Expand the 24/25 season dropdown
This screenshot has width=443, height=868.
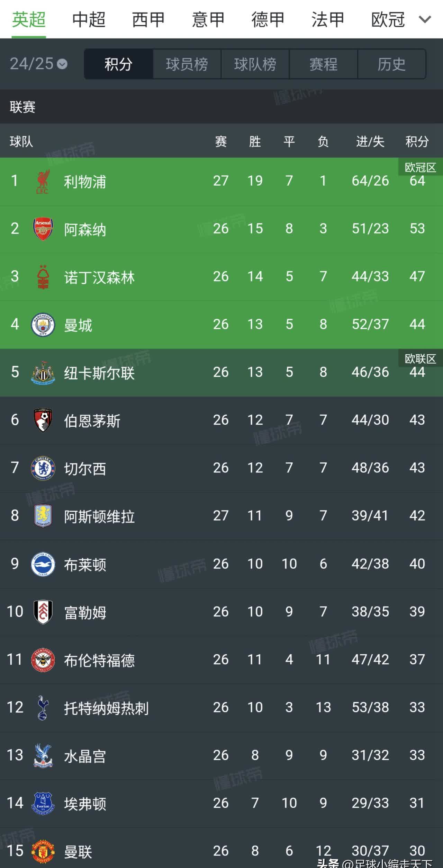pos(38,64)
